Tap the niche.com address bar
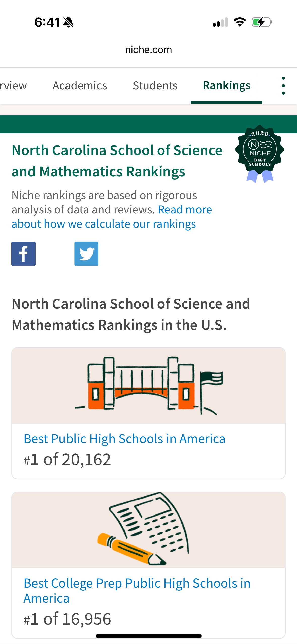297x644 pixels. [x=149, y=50]
